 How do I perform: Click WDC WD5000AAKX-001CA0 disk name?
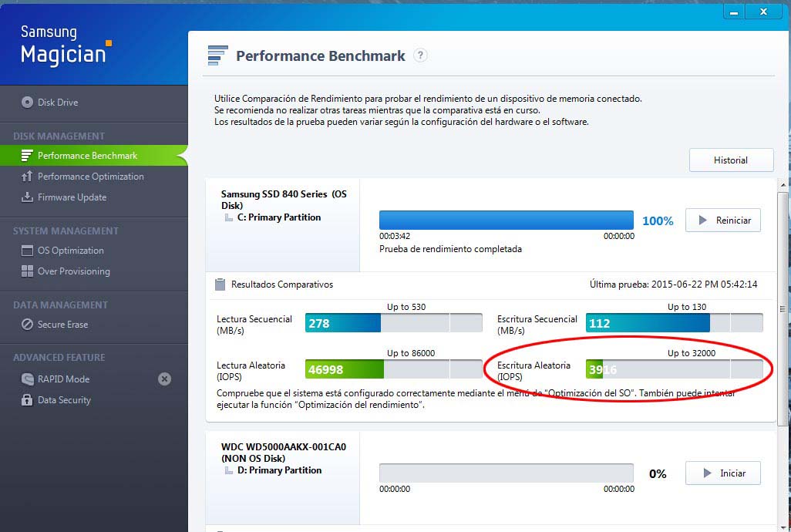[x=284, y=446]
